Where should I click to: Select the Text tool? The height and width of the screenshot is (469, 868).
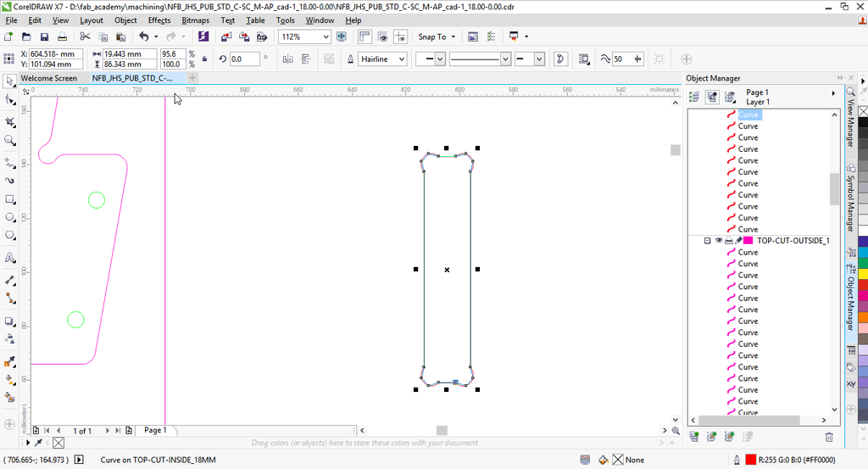point(9,258)
